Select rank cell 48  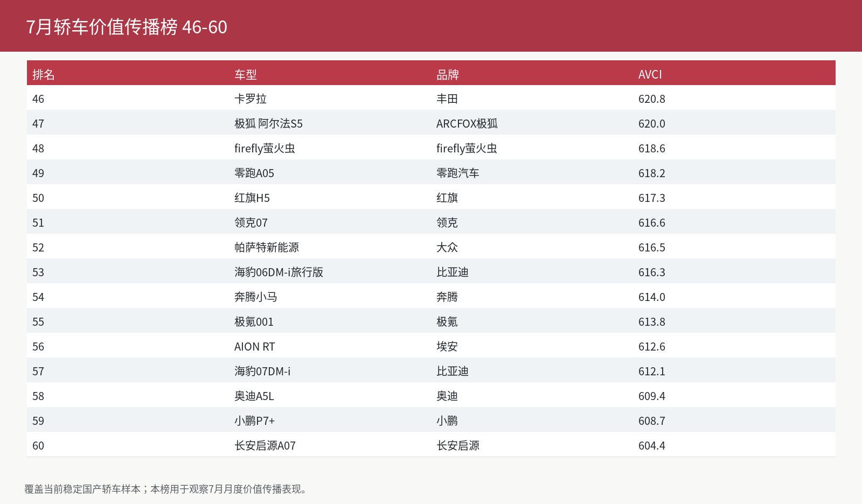pyautogui.click(x=38, y=149)
